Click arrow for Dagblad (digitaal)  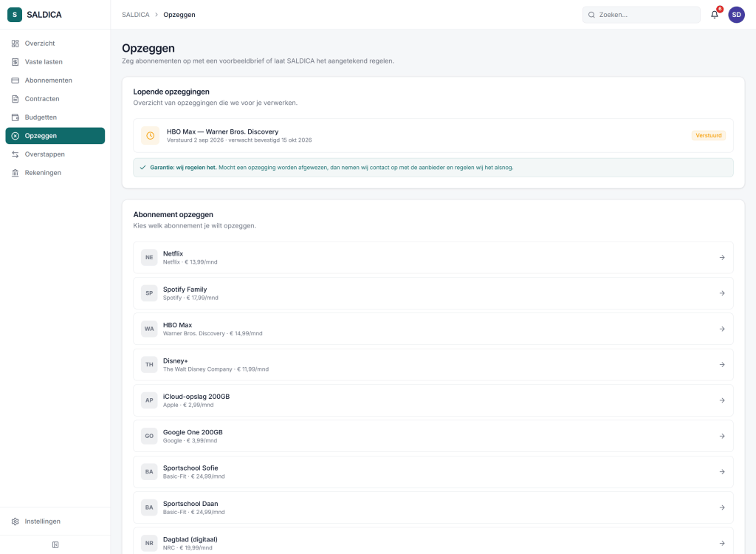click(722, 544)
